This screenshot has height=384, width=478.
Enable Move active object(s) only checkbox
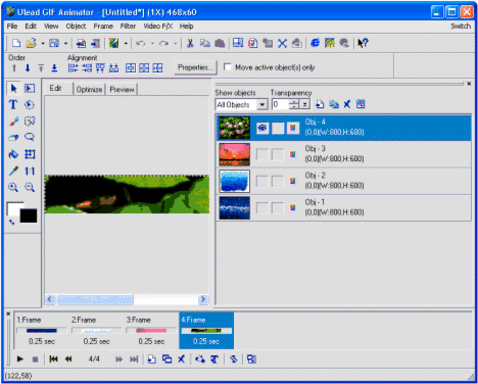pyautogui.click(x=228, y=67)
